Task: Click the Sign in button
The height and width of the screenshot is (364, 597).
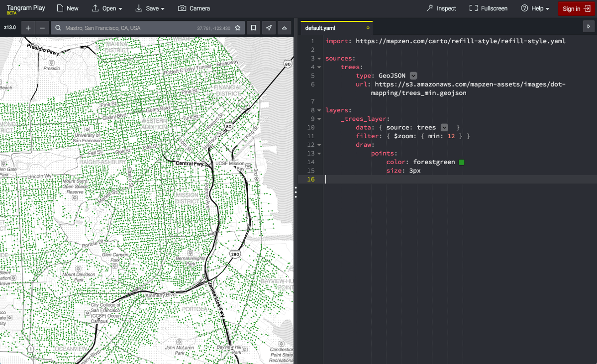Action: pos(576,8)
